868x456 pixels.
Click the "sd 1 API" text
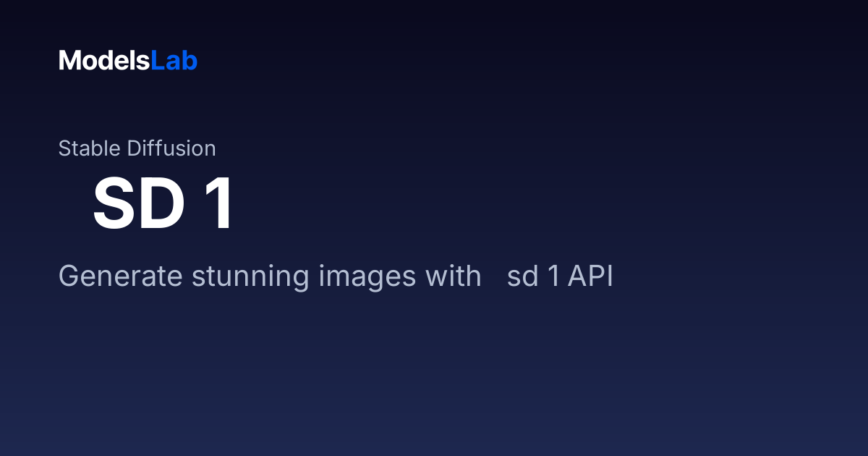(x=560, y=277)
